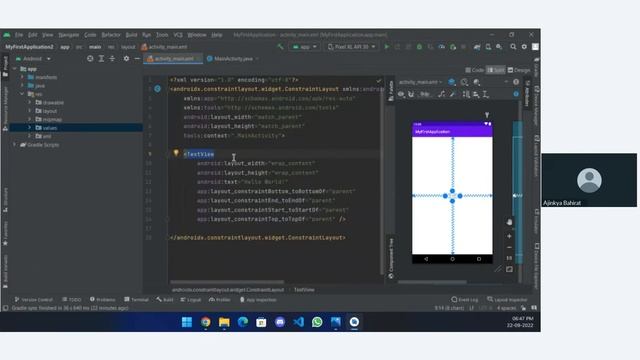Open Project panel options gear
This screenshot has width=640, height=360.
(126, 59)
